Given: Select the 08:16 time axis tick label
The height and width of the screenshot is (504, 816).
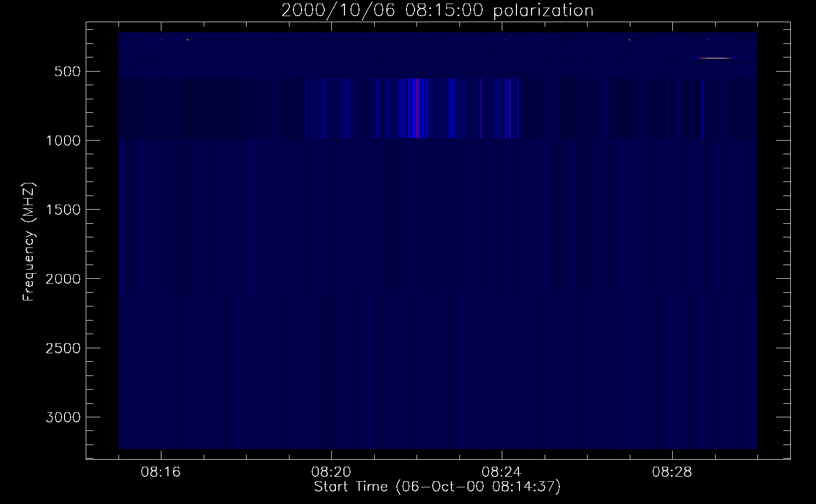Looking at the screenshot, I should [x=161, y=472].
